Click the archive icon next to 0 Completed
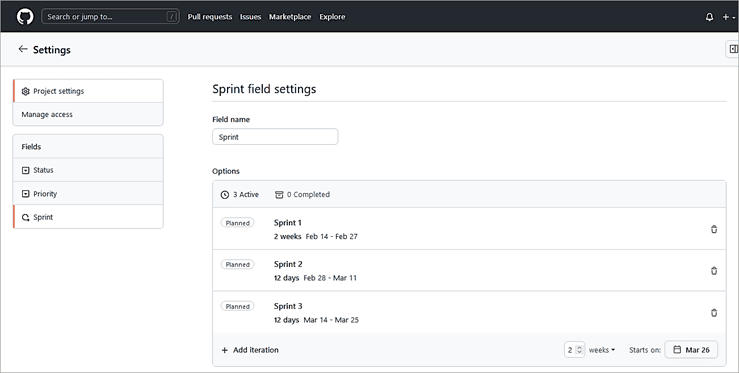 [279, 195]
